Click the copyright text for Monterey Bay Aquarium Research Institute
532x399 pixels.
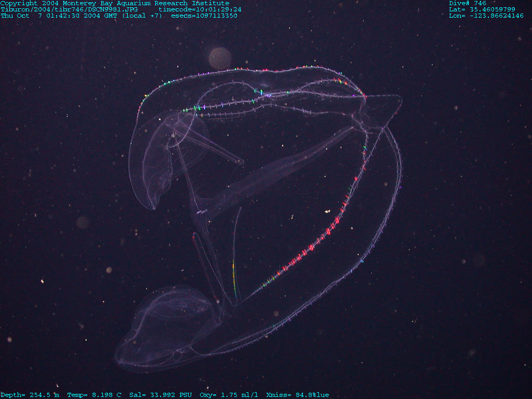(x=115, y=3)
